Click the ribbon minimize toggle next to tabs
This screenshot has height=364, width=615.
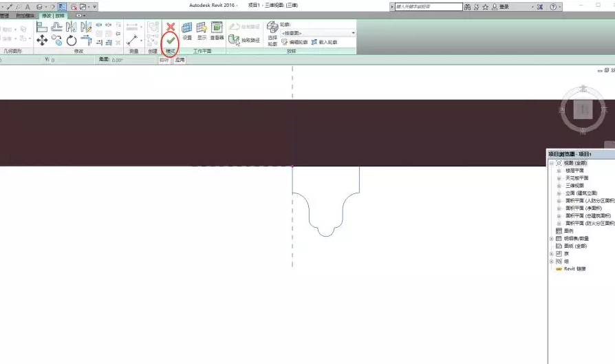(79, 16)
